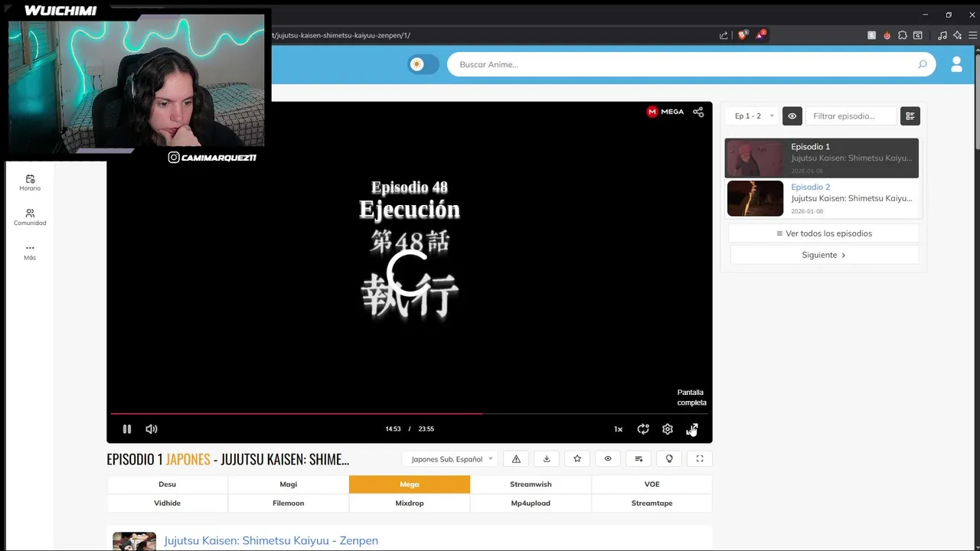Seek on the red video progress bar
This screenshot has width=980, height=551.
coord(410,413)
